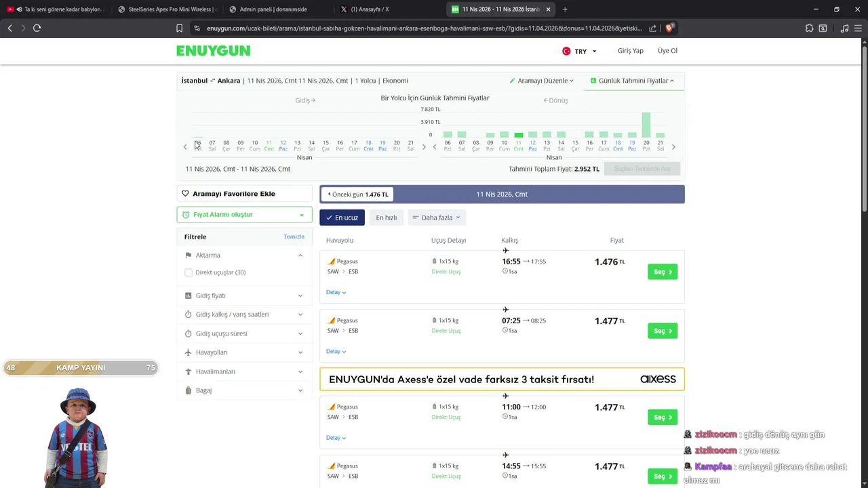The height and width of the screenshot is (488, 868).
Task: Click the alarm clock icon in Fiyat Alarmı
Action: pos(186,215)
